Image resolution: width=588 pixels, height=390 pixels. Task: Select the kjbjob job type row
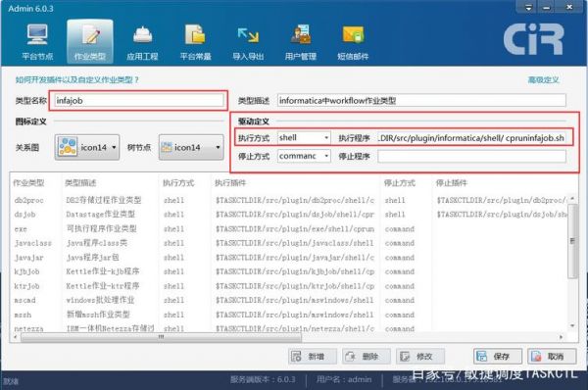(289, 271)
